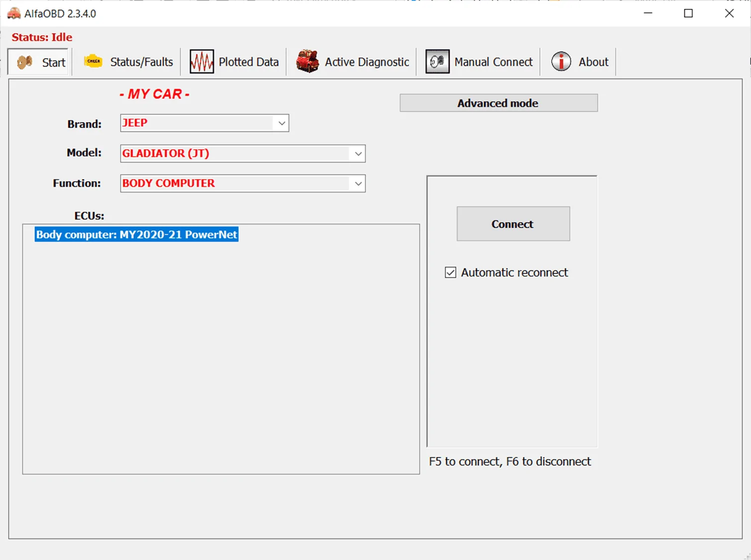Expand the Brand dropdown arrow
This screenshot has height=560, width=751.
[x=282, y=123]
